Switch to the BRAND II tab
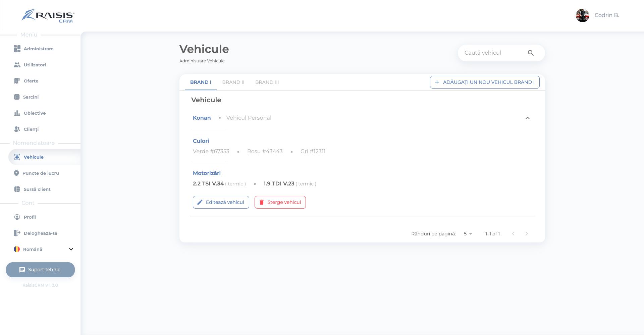 click(233, 82)
